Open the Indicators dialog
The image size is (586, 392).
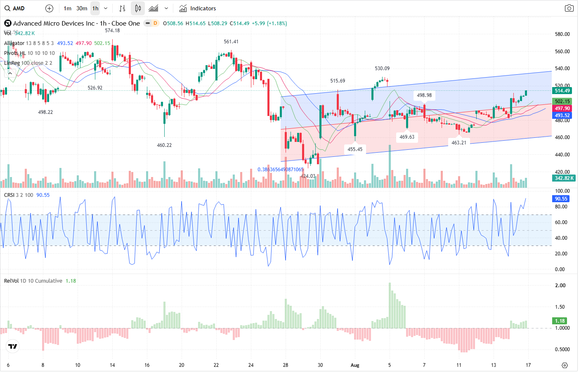[198, 8]
